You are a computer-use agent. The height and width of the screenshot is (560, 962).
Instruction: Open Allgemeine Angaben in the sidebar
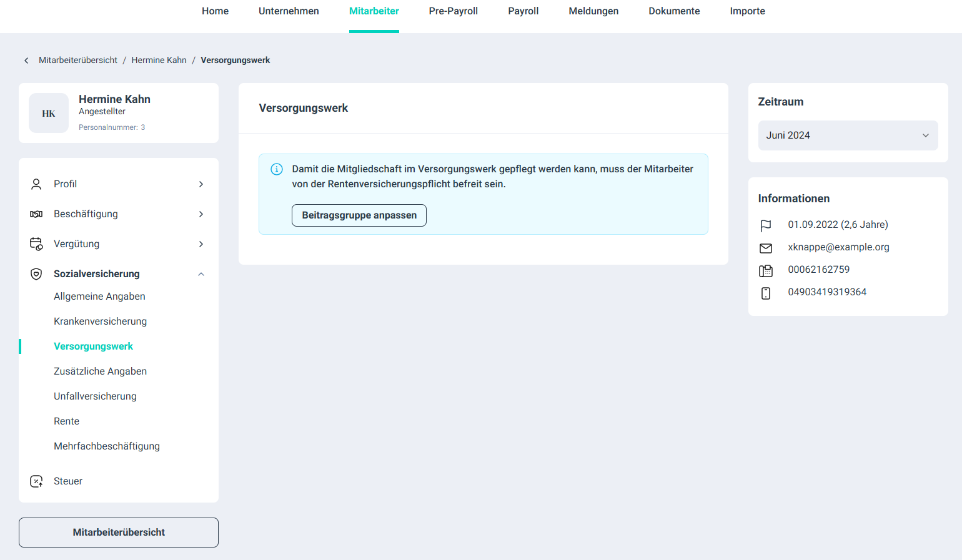pyautogui.click(x=99, y=297)
